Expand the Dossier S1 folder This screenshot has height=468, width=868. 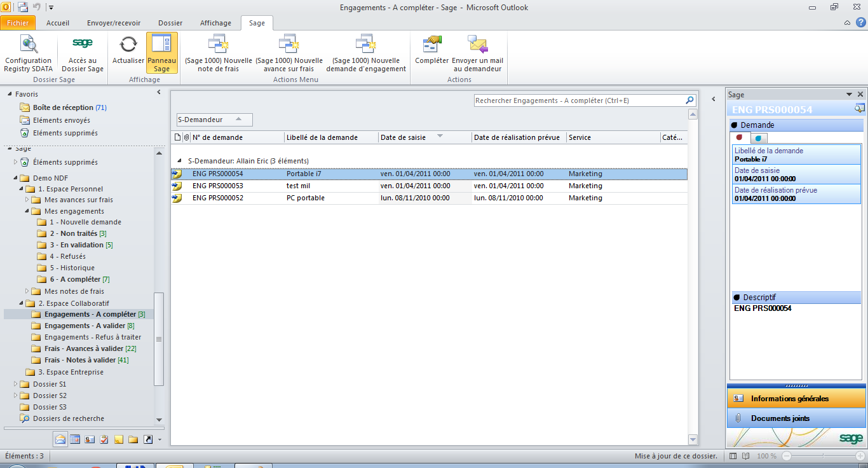tap(16, 384)
